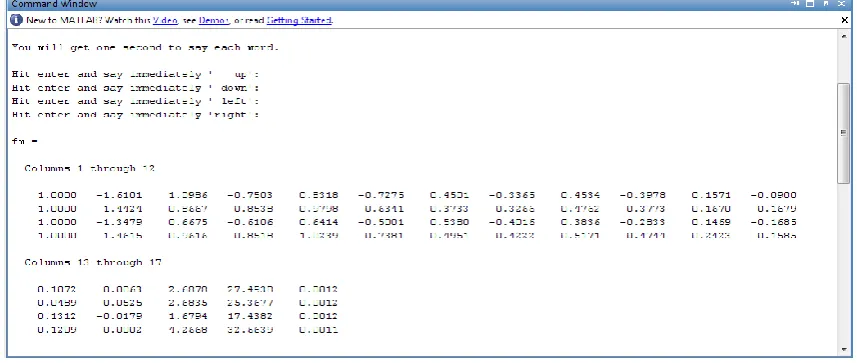Close the Command Window panel

pos(842,3)
